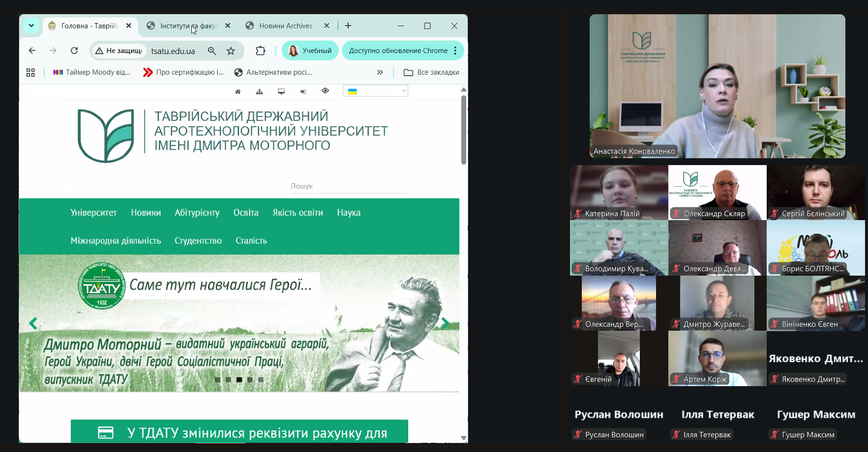Viewport: 868px width, 452px height.
Task: Click the login arrow icon on the site
Action: pos(303,92)
